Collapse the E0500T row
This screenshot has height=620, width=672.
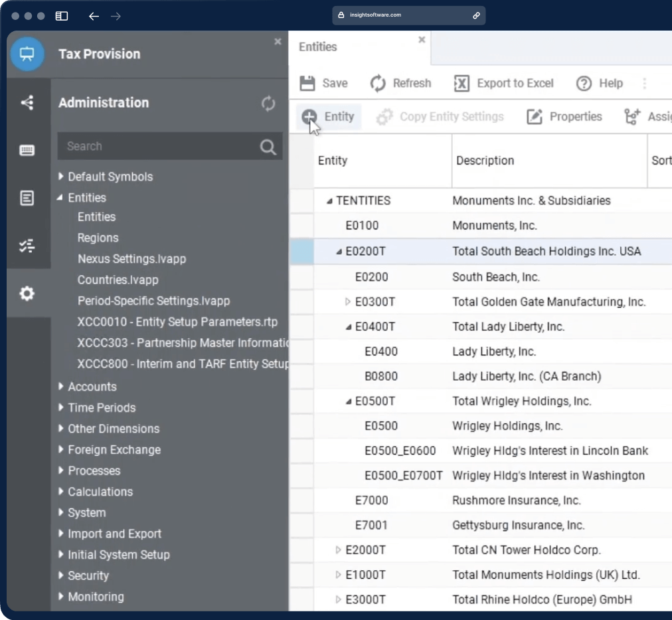[348, 402]
